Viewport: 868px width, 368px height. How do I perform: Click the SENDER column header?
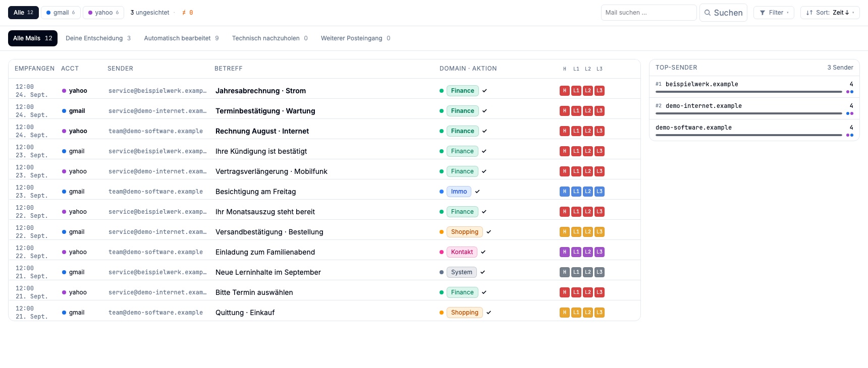click(120, 69)
